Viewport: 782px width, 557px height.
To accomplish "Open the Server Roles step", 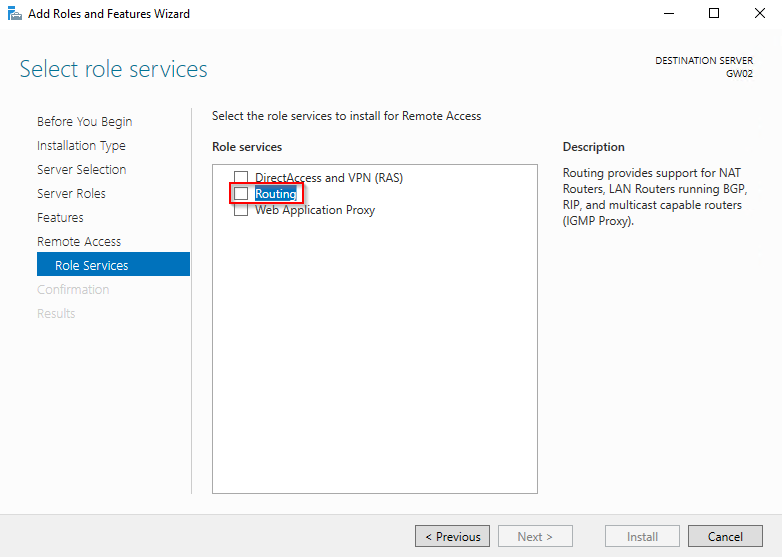I will (71, 193).
